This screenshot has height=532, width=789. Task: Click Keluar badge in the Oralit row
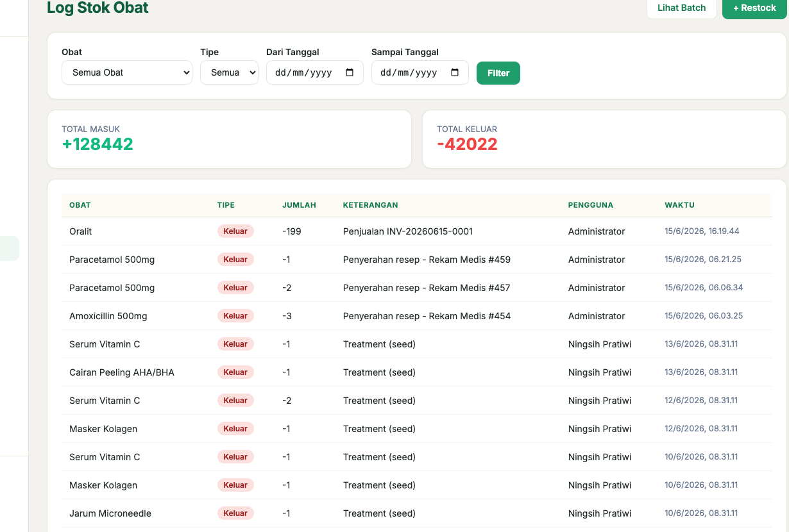(235, 231)
